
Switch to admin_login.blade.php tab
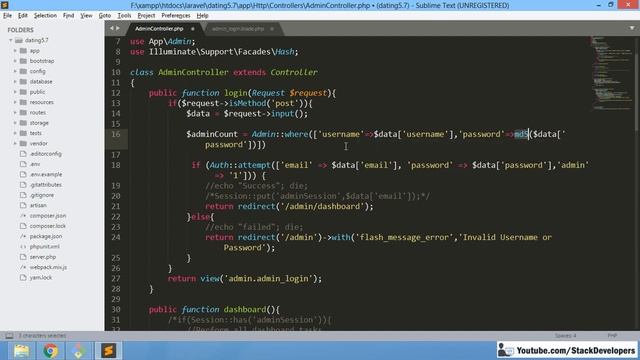click(x=238, y=29)
